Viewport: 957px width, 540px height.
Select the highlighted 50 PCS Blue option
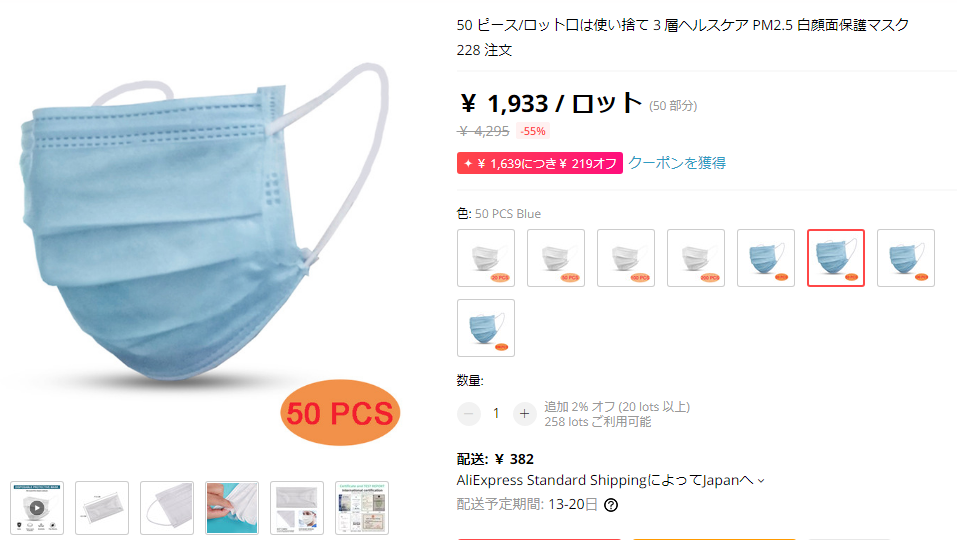(x=836, y=258)
